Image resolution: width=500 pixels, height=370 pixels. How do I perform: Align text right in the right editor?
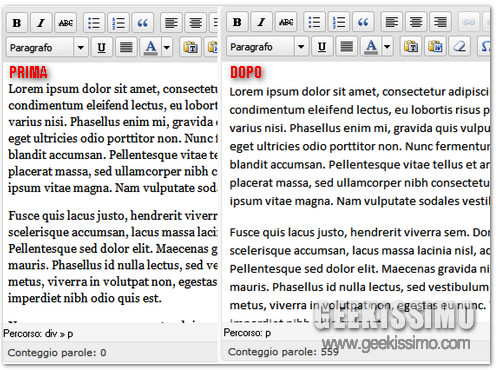coord(440,22)
